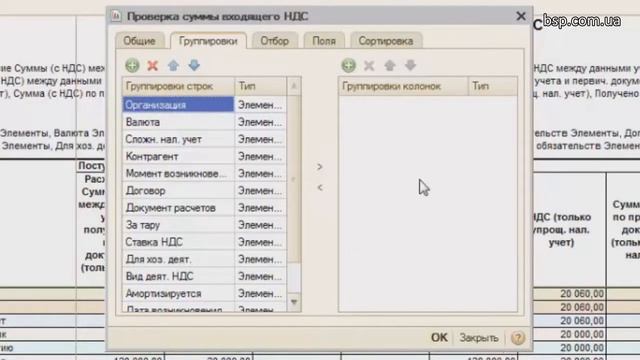640x360 pixels.
Task: Select the Вид деят. НДС row
Action: point(178,276)
